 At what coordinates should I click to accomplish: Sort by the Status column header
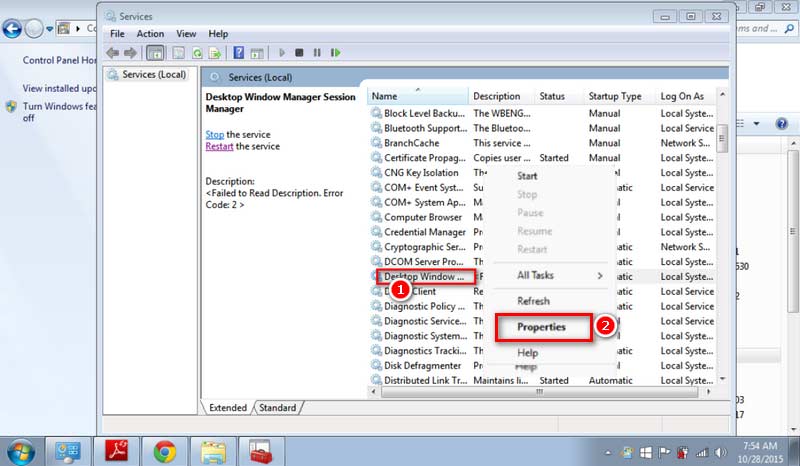click(x=559, y=96)
